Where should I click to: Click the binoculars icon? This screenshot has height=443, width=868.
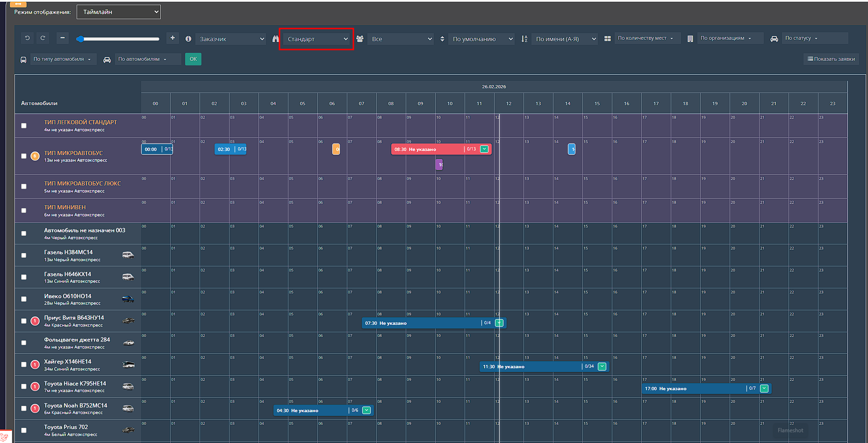(x=276, y=39)
